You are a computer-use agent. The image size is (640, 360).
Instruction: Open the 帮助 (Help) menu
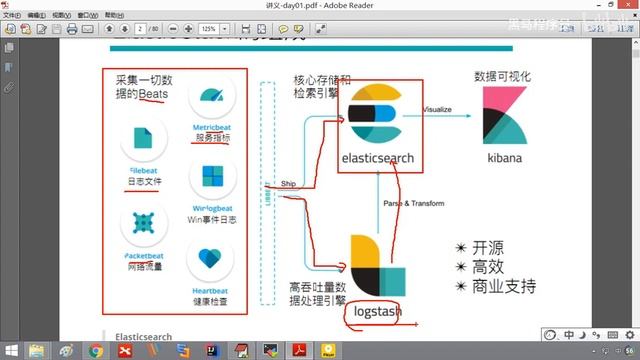coord(114,16)
